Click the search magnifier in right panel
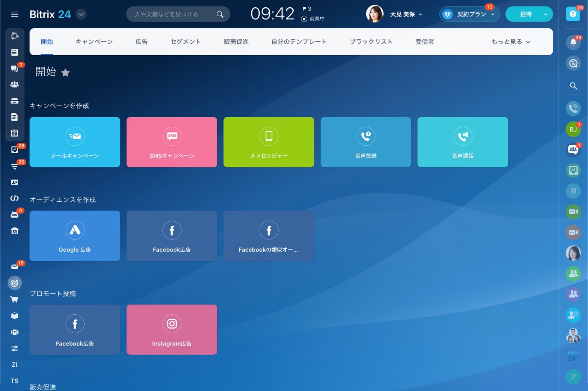Image resolution: width=588 pixels, height=391 pixels. 573,86
